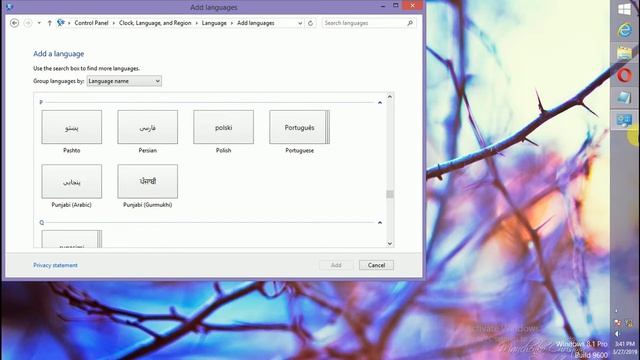Open Internet Explorer from the taskbar

(x=624, y=31)
